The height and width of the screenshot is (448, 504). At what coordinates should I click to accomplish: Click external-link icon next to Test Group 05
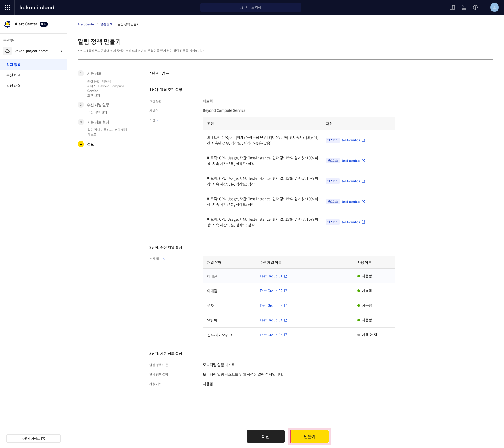click(286, 335)
